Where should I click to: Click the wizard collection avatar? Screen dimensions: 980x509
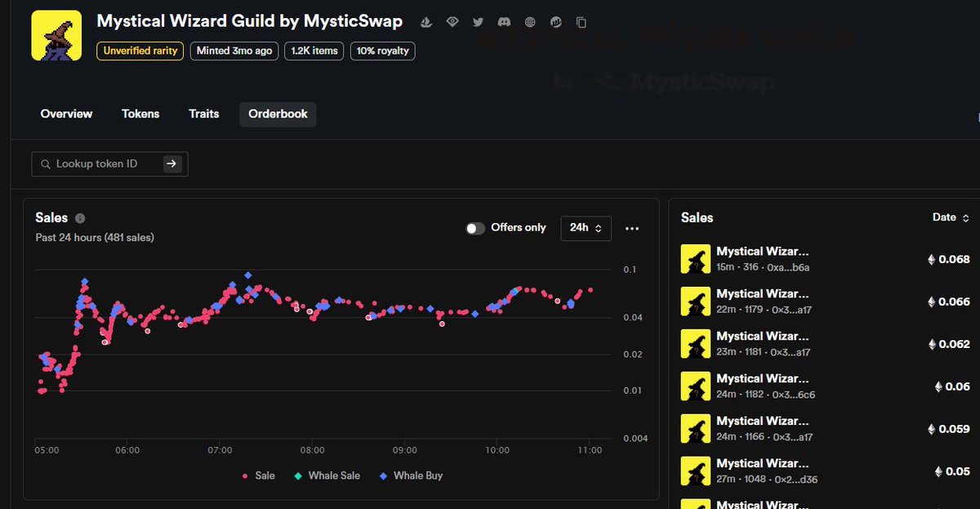56,35
